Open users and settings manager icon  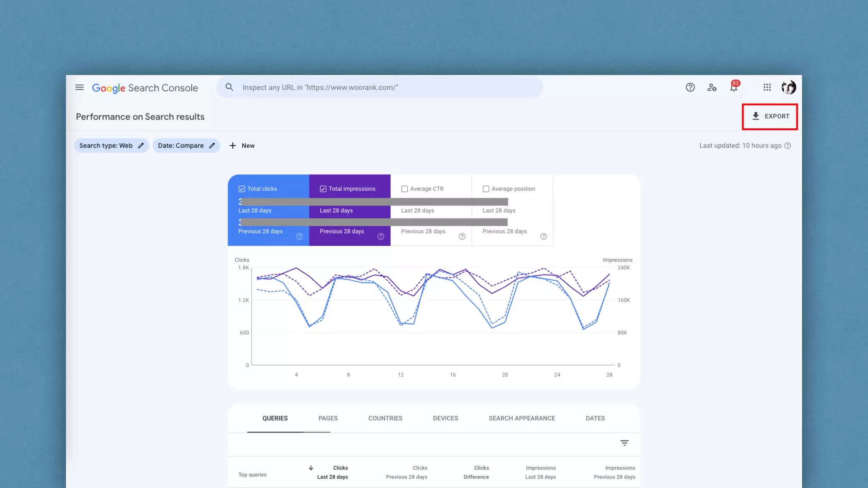pyautogui.click(x=712, y=88)
